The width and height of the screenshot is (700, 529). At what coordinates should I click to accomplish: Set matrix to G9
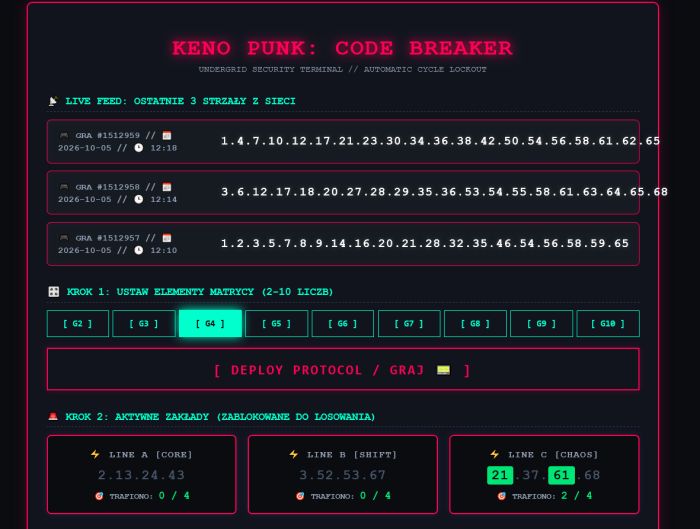[542, 324]
